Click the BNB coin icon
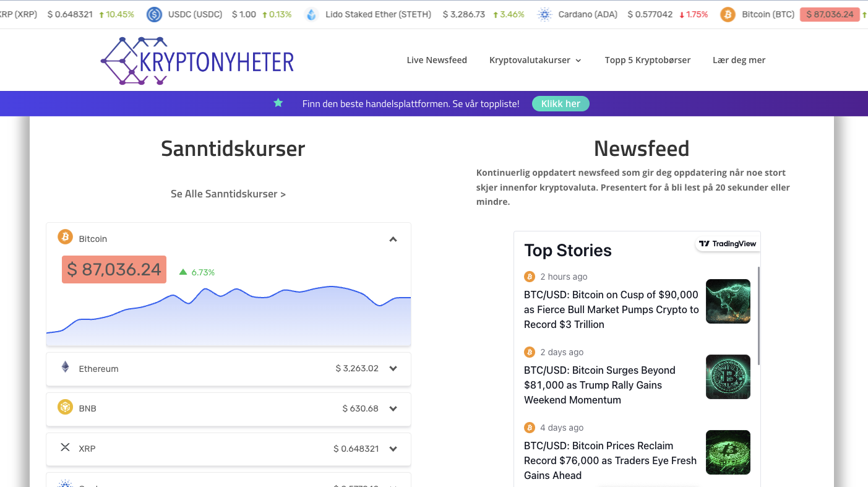Screen dimensions: 868x487 click(65, 407)
